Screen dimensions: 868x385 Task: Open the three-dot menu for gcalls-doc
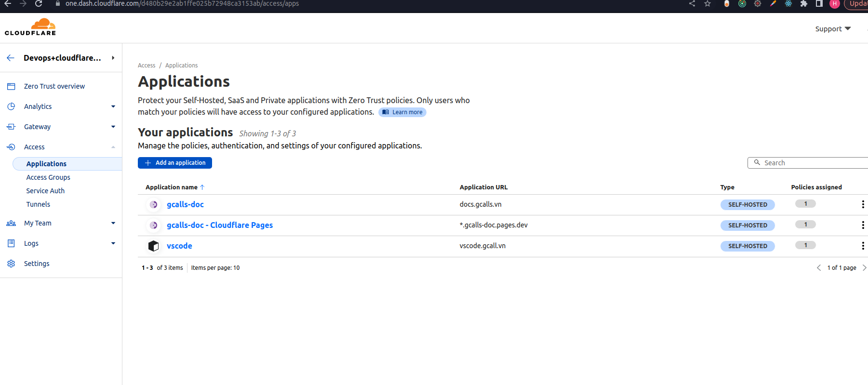pyautogui.click(x=863, y=204)
